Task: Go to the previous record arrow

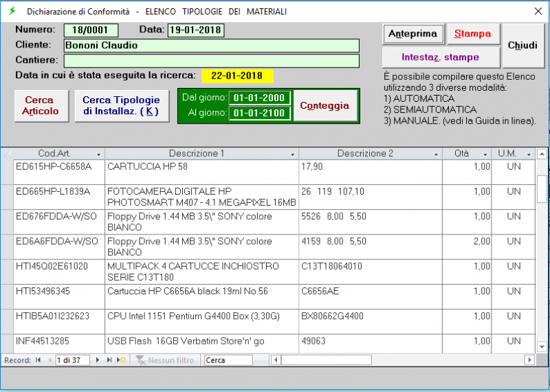Action: point(49,360)
